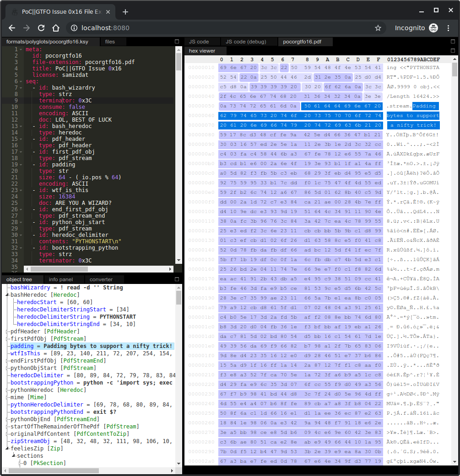Fold the wtf_is_this entry at line 23
The image size is (460, 476).
tap(21, 190)
